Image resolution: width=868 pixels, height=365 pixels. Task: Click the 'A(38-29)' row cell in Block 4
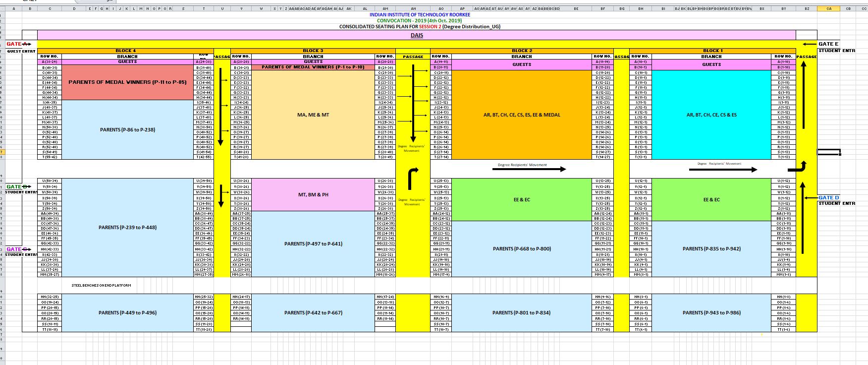(50, 61)
